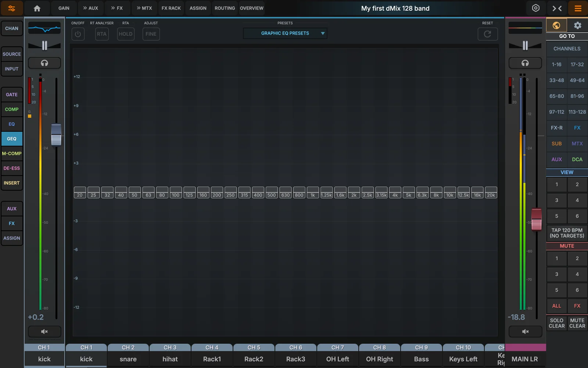
Task: Open the mixer sliders icon at top left
Action: (11, 8)
